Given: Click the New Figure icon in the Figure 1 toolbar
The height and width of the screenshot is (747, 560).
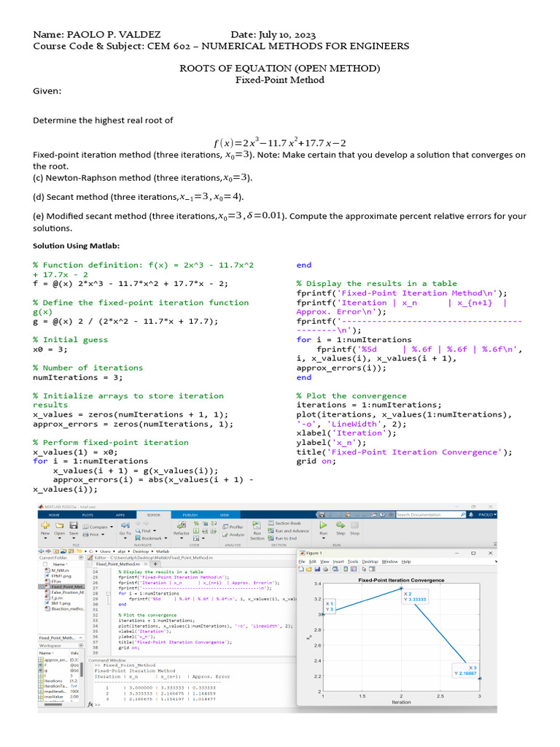Looking at the screenshot, I should [x=301, y=569].
